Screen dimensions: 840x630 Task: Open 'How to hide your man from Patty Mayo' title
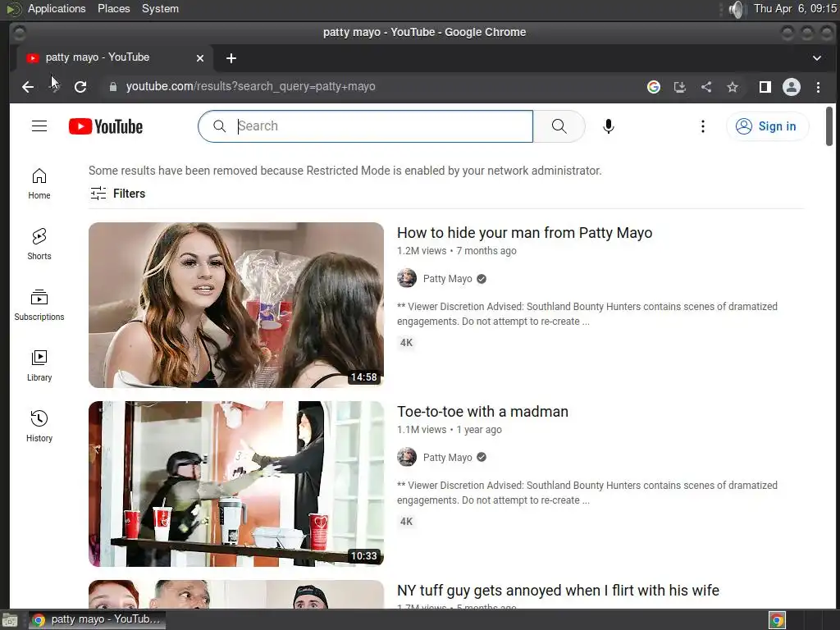click(524, 233)
